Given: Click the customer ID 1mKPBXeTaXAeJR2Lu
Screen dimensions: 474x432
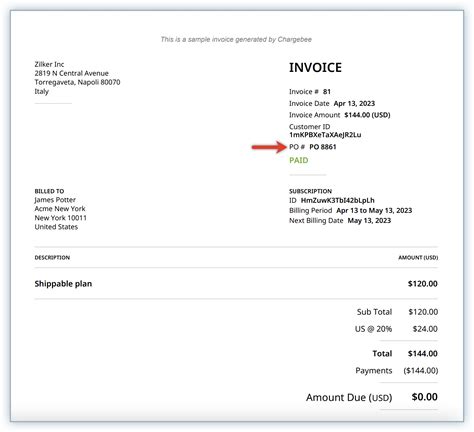Looking at the screenshot, I should [x=325, y=135].
